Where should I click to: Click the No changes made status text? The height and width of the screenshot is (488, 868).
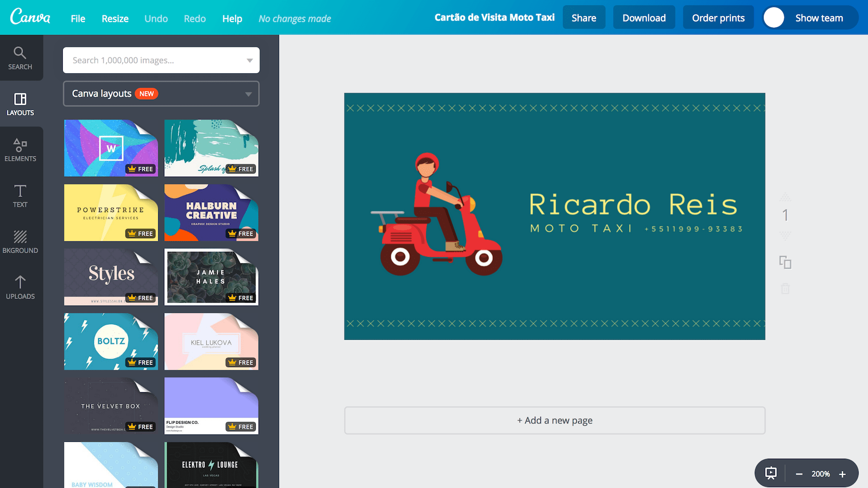(x=295, y=19)
